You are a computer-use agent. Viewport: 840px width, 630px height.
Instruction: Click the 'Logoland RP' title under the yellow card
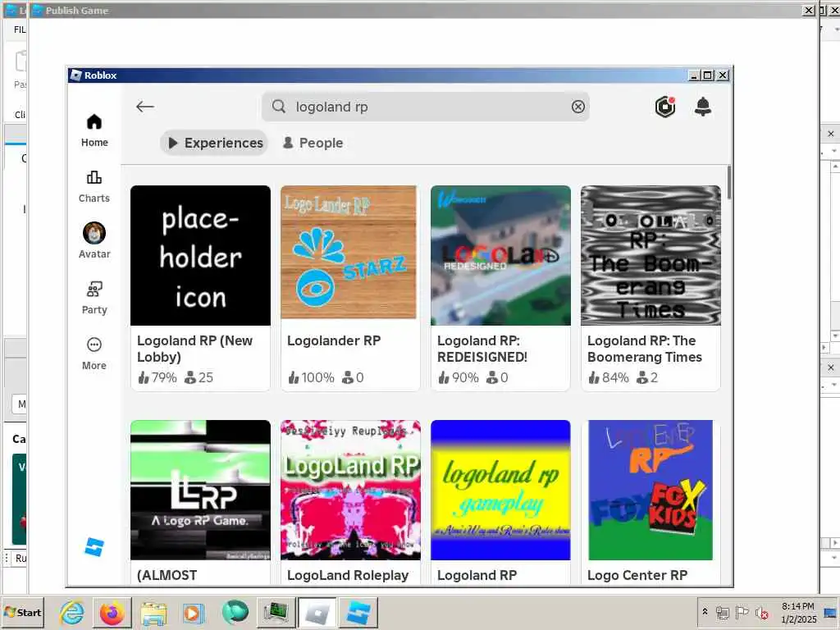coord(477,575)
